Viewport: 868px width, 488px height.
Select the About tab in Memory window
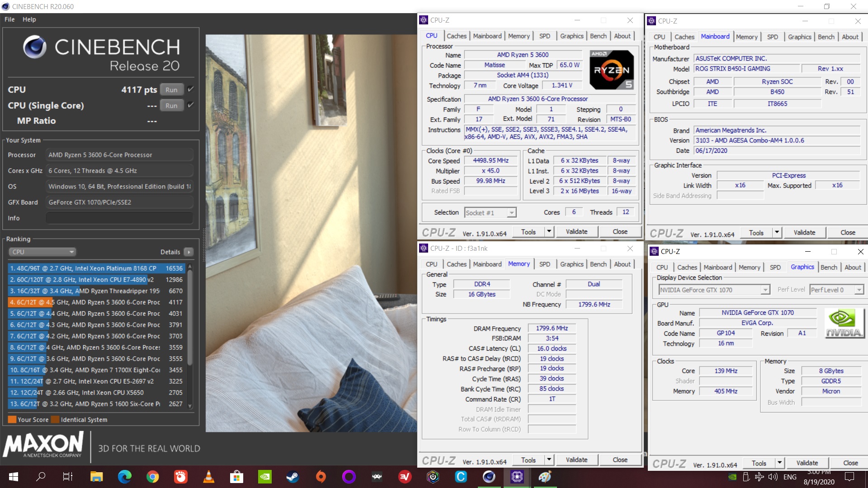tap(622, 264)
